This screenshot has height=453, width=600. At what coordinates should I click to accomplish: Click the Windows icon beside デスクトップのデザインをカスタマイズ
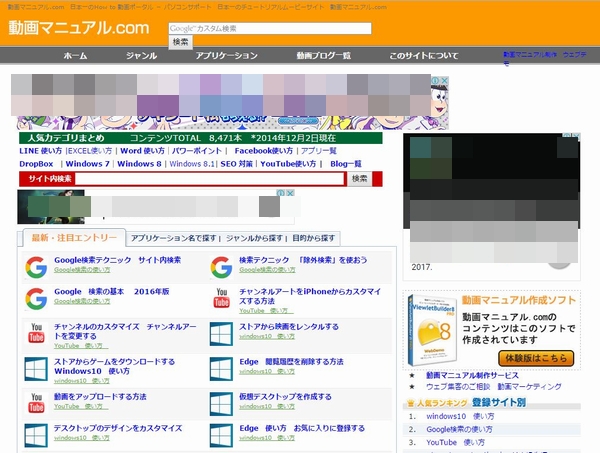(36, 435)
